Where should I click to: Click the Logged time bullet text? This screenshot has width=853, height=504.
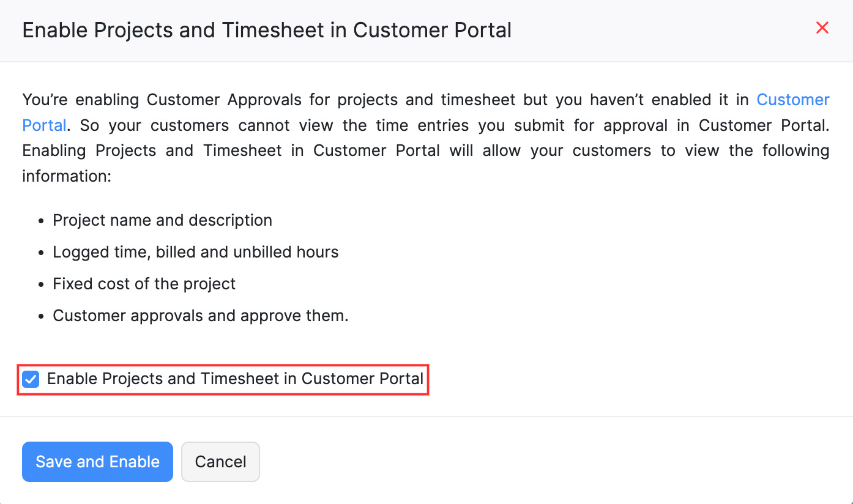coord(196,252)
